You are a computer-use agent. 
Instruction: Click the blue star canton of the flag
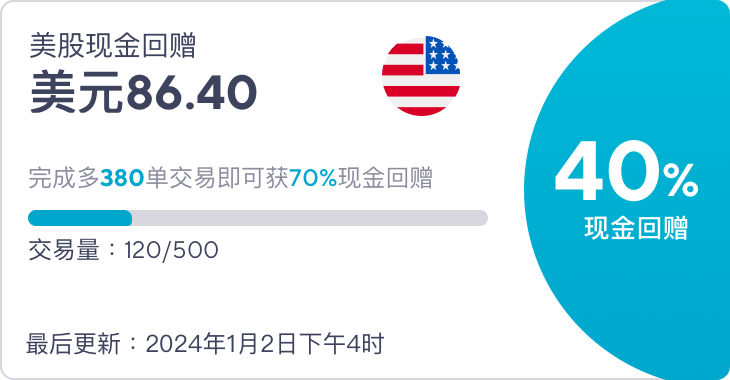pos(442,56)
